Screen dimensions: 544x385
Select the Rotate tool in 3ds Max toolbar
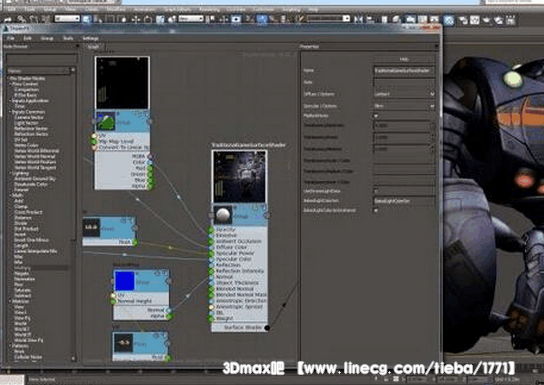click(148, 19)
